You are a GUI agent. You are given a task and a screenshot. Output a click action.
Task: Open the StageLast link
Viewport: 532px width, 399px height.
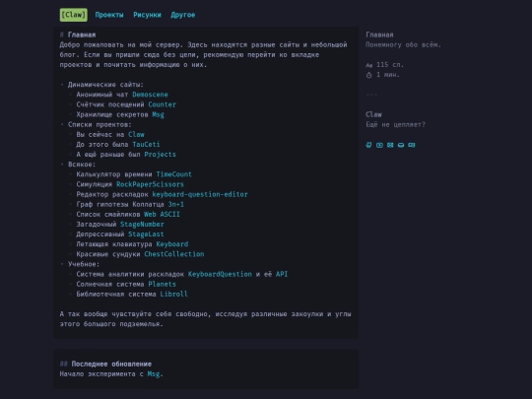coord(146,234)
